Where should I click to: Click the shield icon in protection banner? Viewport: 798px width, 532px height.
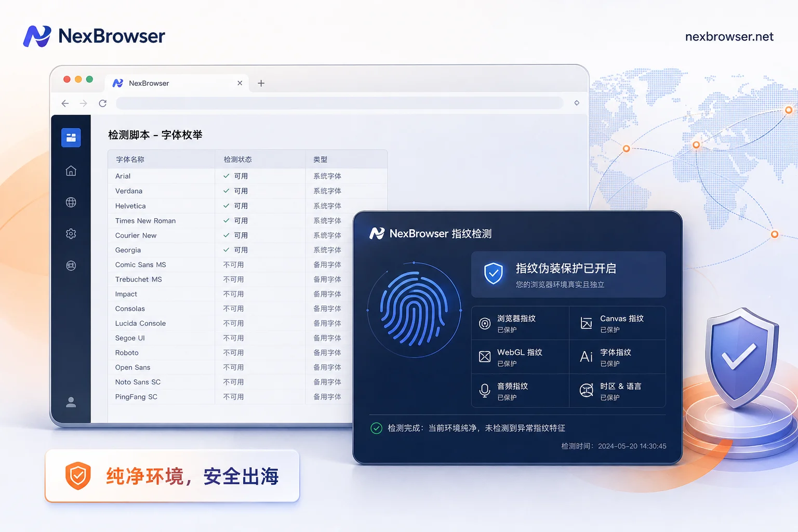(x=494, y=273)
